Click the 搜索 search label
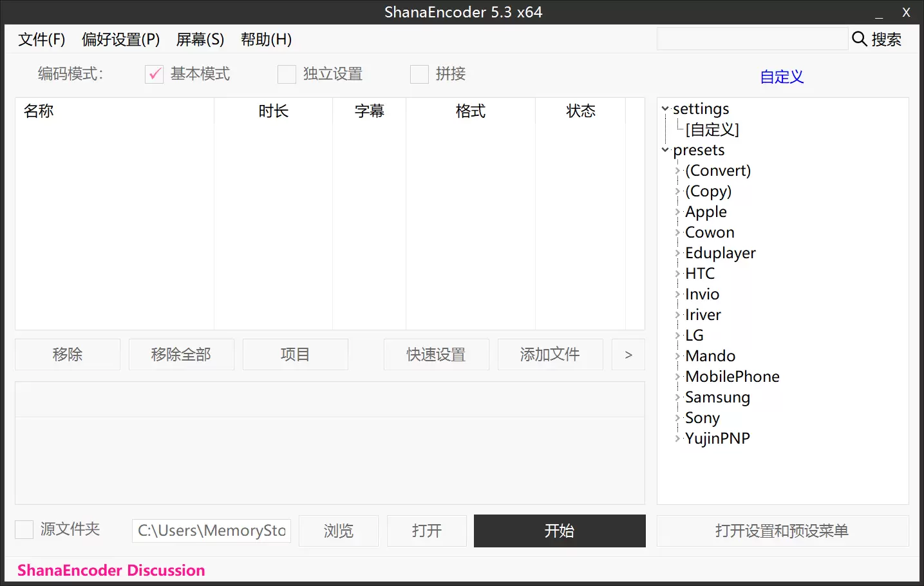The width and height of the screenshot is (924, 586). coord(886,39)
